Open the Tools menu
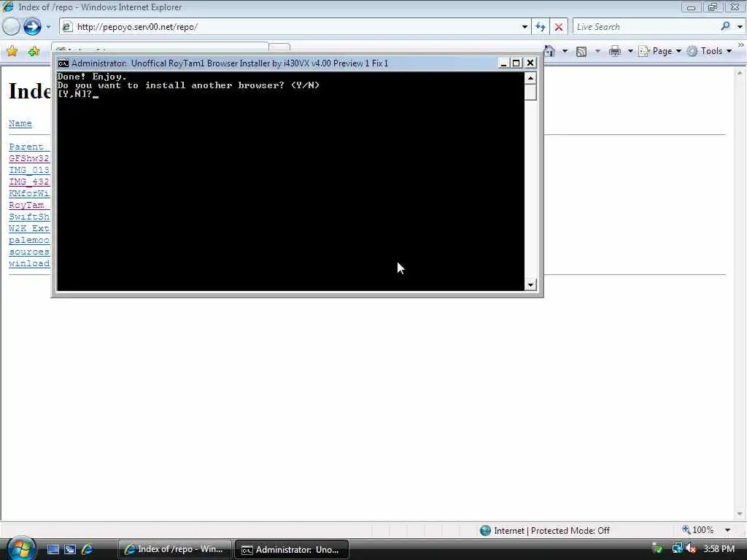The height and width of the screenshot is (560, 747). point(709,51)
